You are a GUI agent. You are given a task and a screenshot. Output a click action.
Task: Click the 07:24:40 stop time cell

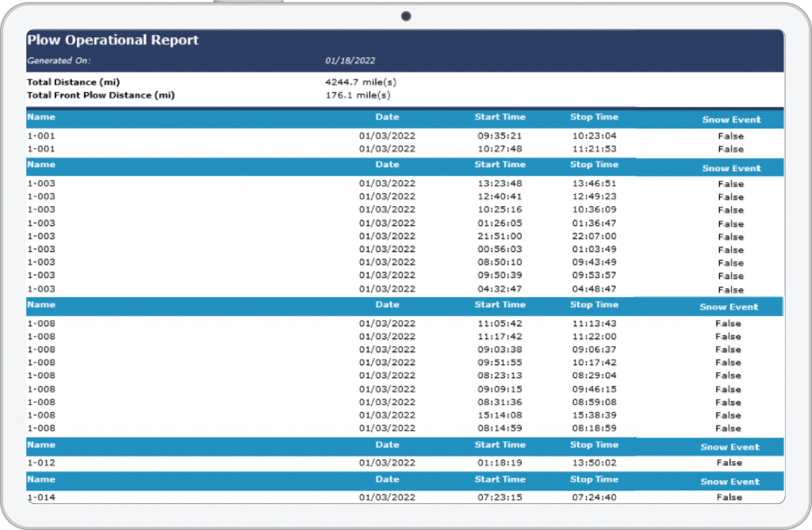594,498
